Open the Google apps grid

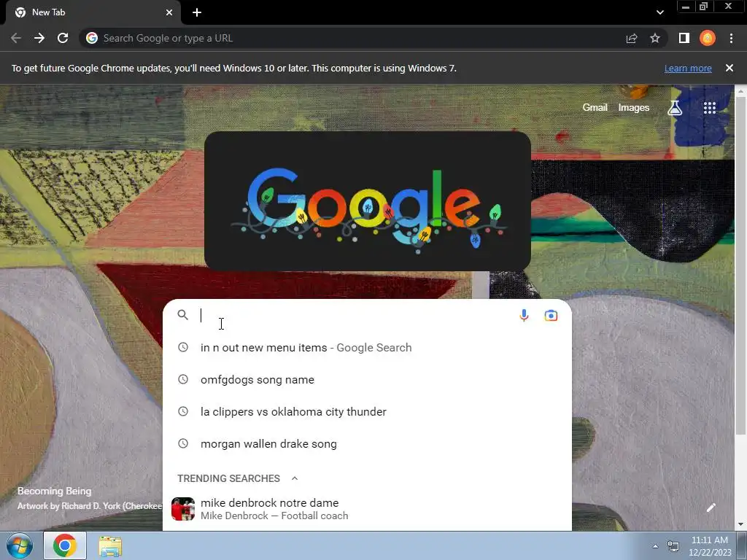tap(710, 108)
